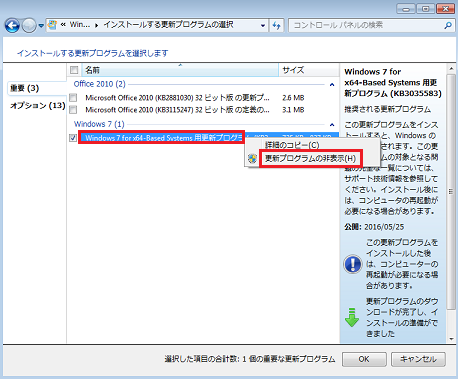Viewport: 458px width, 379px height.
Task: Choose 更新プログラムの非表示(H) from context menu
Action: point(310,158)
